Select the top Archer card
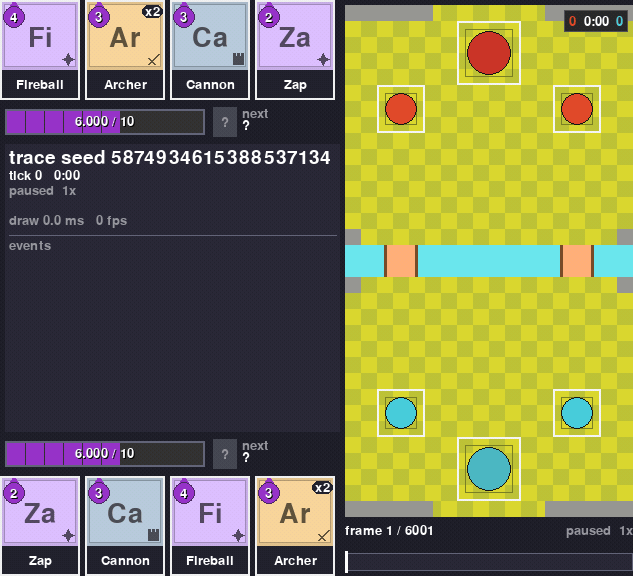This screenshot has height=576, width=633. 125,50
